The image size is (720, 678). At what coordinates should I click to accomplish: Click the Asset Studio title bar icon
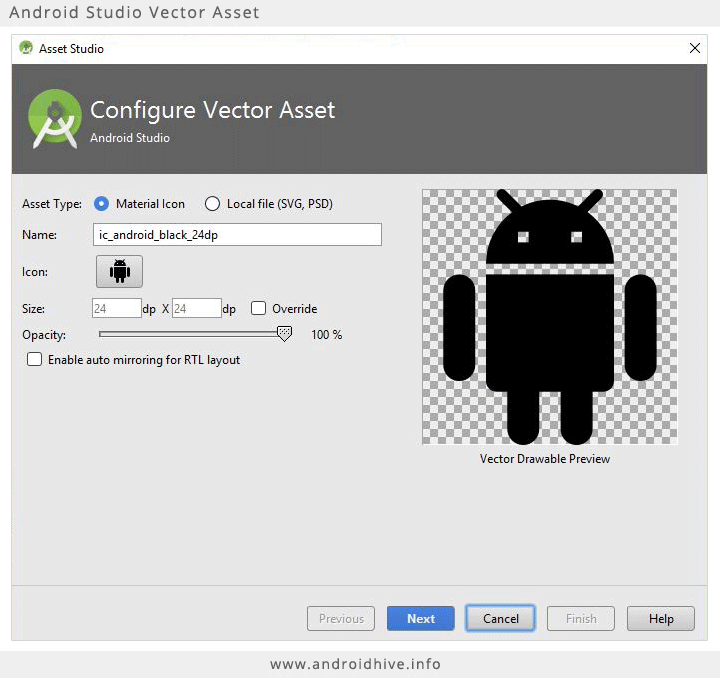[x=26, y=48]
